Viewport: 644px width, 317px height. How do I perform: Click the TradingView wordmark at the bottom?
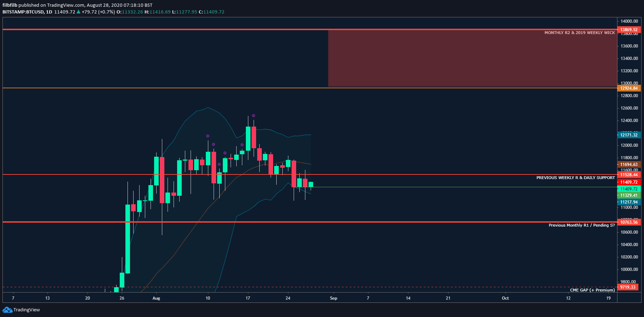(27, 310)
